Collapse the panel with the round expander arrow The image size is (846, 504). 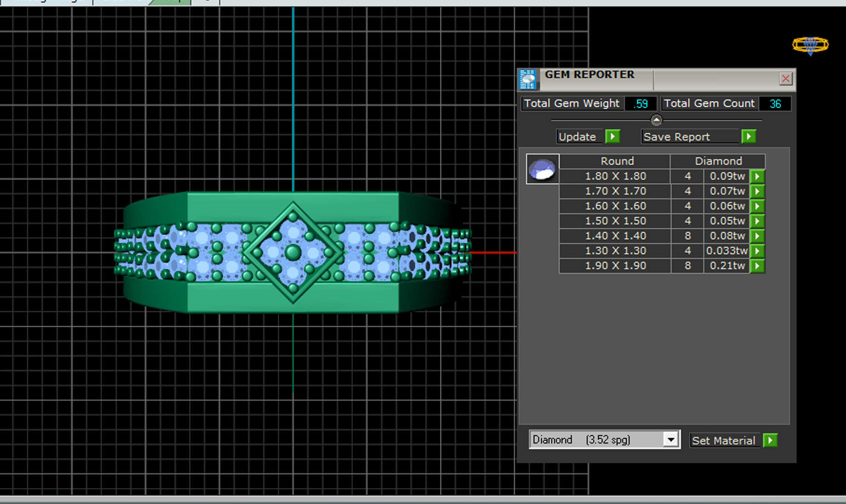click(x=656, y=120)
